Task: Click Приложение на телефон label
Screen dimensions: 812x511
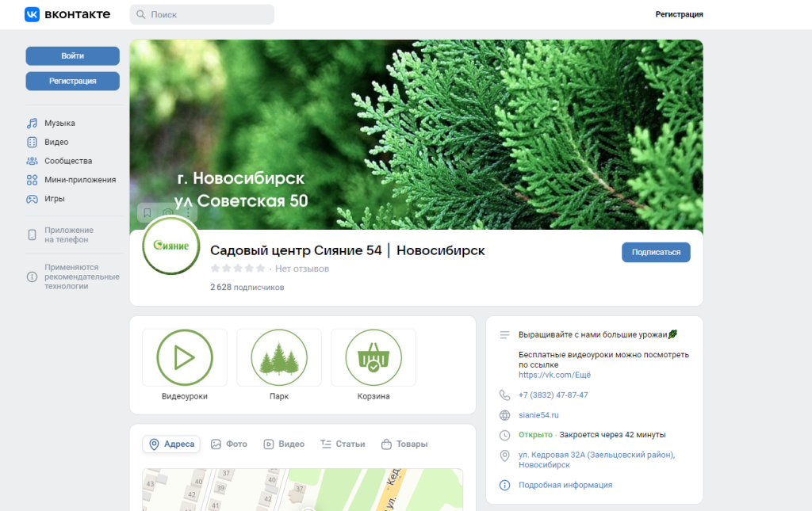Action: (69, 235)
